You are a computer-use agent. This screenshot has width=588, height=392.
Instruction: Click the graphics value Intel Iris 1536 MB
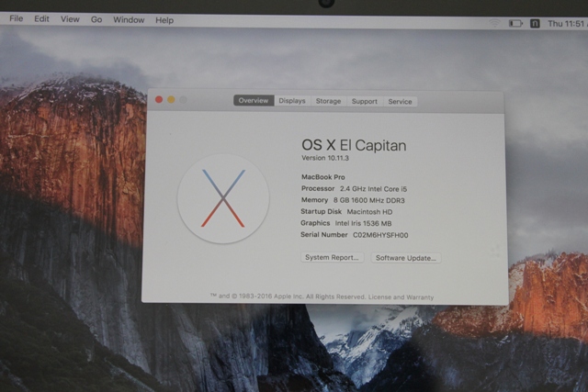364,223
